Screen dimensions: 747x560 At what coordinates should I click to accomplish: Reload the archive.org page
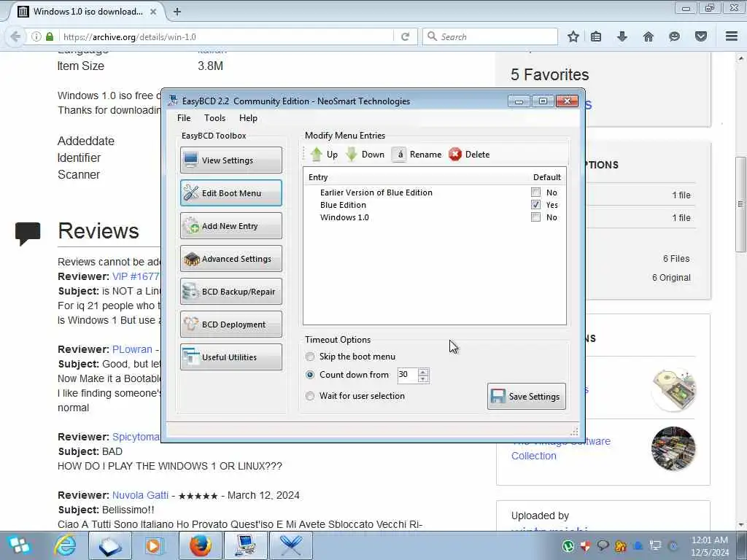pos(406,36)
